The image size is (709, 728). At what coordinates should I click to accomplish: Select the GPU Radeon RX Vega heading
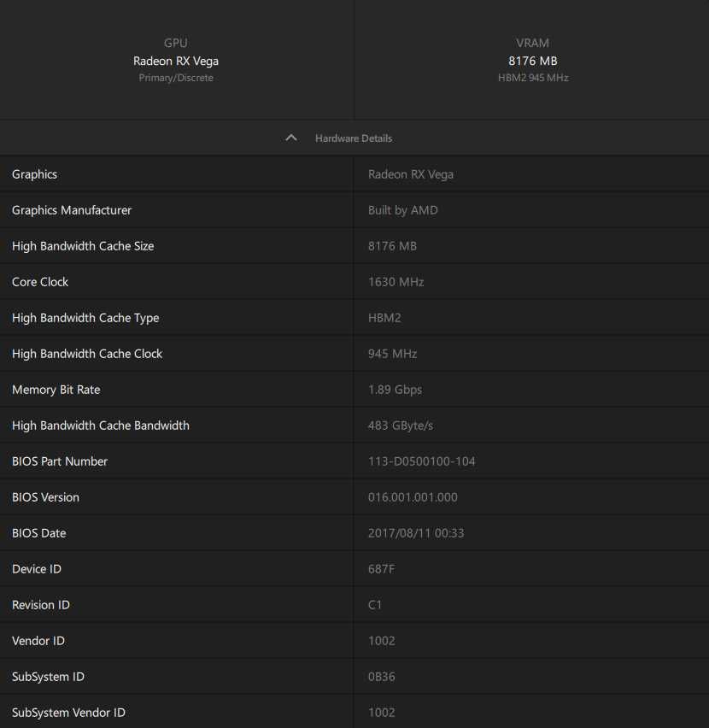point(176,61)
